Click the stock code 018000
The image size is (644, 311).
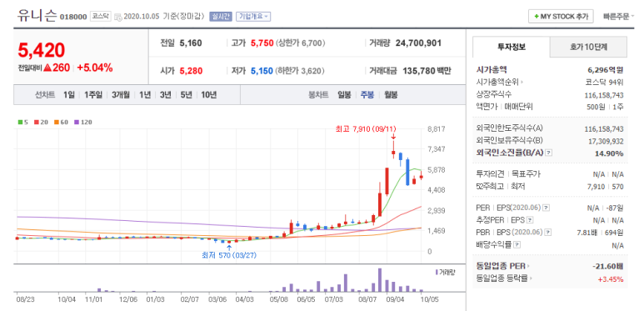tap(73, 17)
